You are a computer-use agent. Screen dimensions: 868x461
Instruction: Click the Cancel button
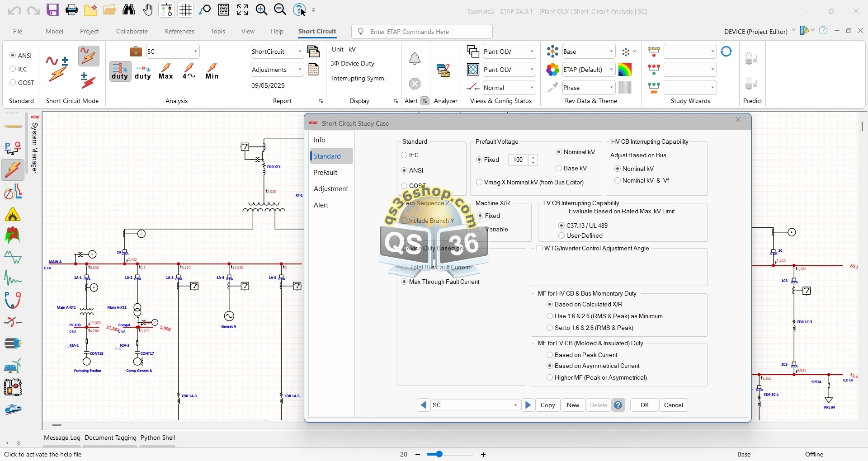pyautogui.click(x=674, y=405)
